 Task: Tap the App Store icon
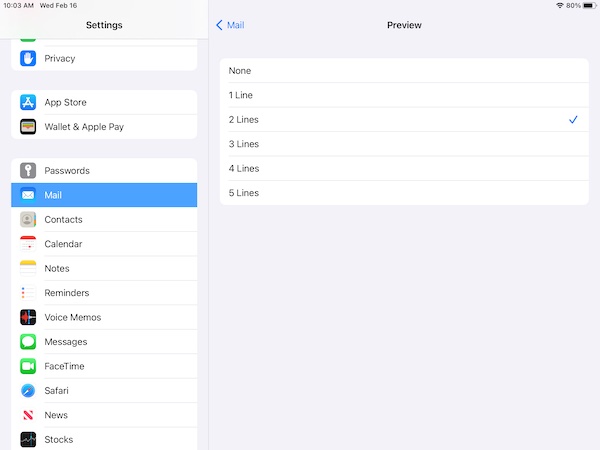(28, 102)
